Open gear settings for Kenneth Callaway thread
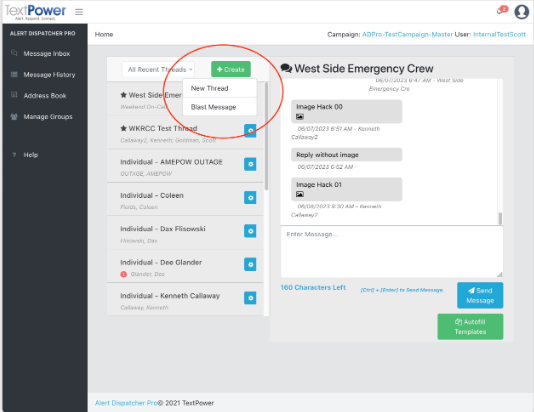The height and width of the screenshot is (412, 534). 250,298
